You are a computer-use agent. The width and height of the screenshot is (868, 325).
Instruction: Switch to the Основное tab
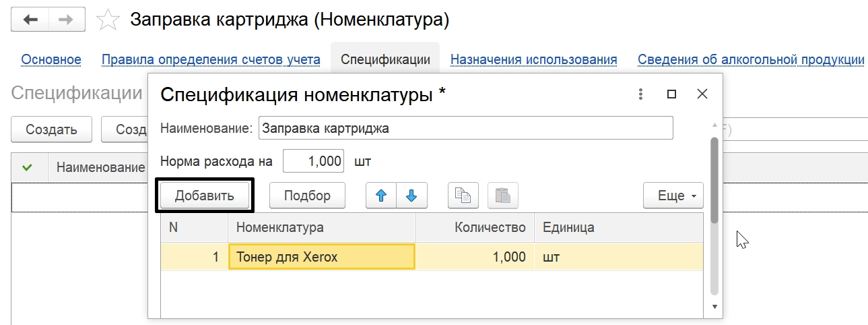51,59
